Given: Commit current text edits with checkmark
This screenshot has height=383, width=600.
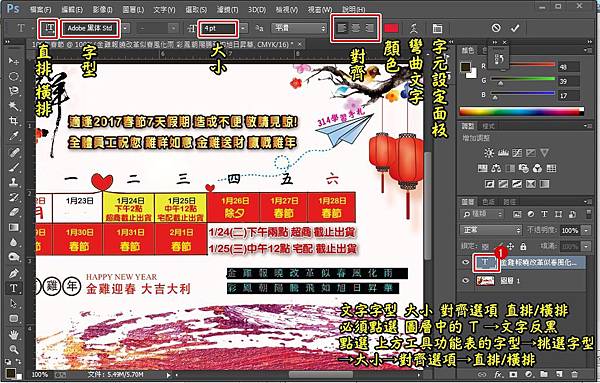Looking at the screenshot, I should point(515,28).
